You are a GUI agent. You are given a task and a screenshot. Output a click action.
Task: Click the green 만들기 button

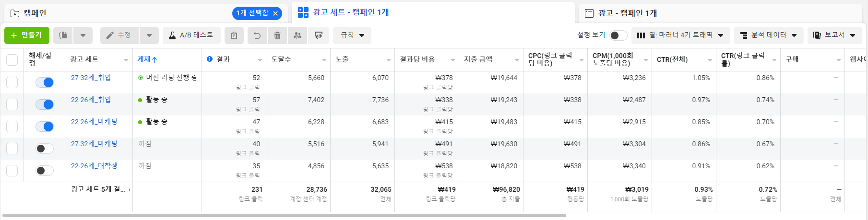pyautogui.click(x=27, y=35)
